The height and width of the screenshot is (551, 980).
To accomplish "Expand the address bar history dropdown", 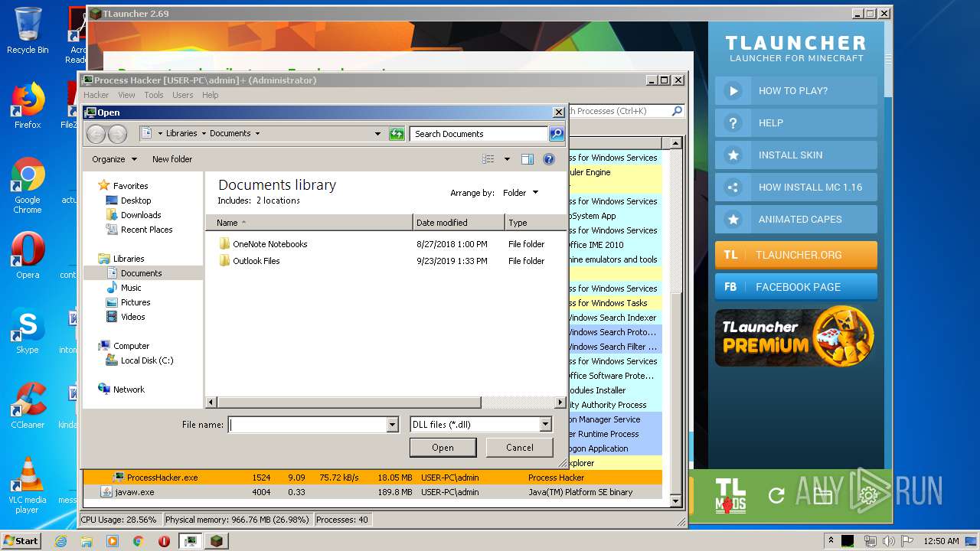I will (x=377, y=134).
